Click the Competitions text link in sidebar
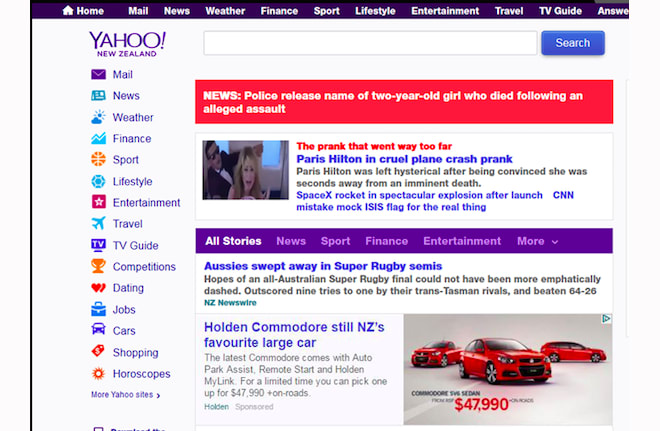This screenshot has width=660, height=431. (144, 266)
